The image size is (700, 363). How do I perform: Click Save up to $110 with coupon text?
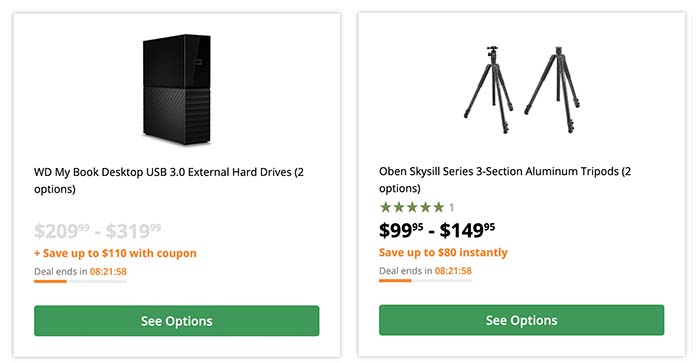pos(115,253)
